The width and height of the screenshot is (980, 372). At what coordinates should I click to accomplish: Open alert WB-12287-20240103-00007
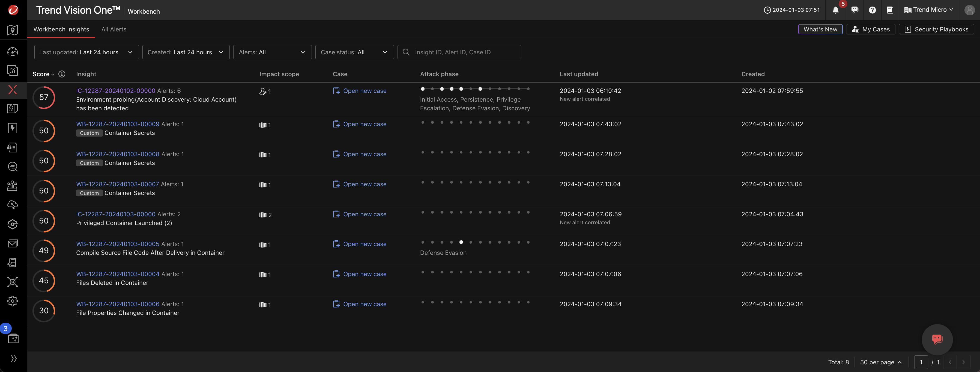(118, 184)
